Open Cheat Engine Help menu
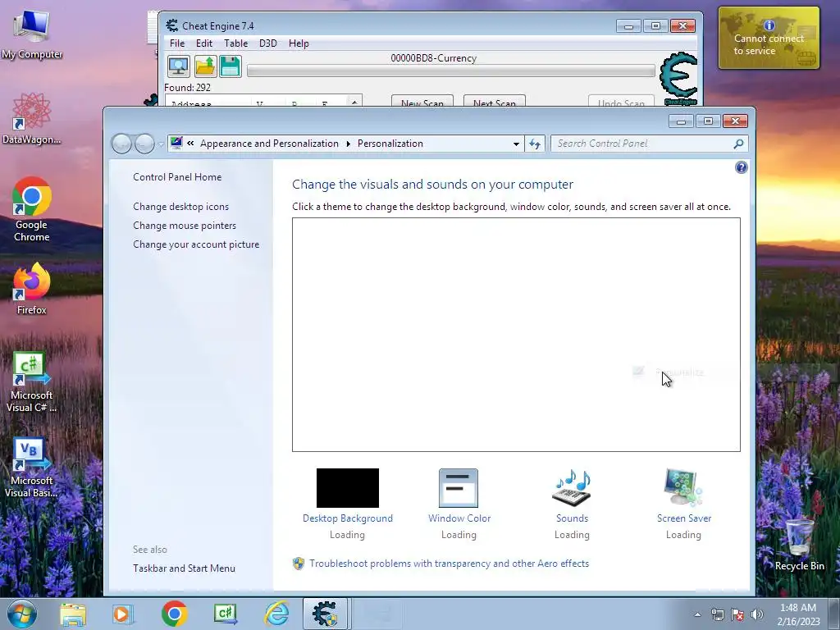The width and height of the screenshot is (840, 630). [299, 43]
